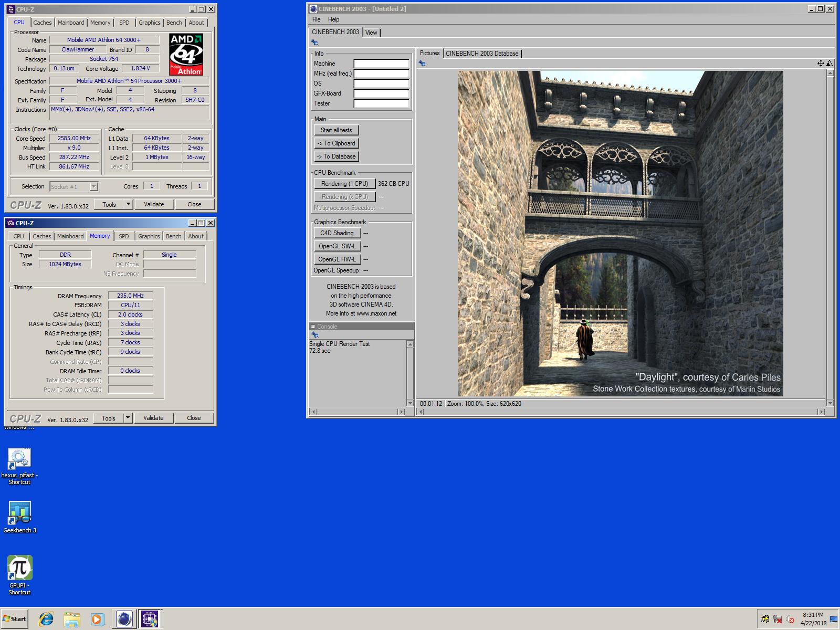Open Internet Explorer from the taskbar

[x=46, y=619]
